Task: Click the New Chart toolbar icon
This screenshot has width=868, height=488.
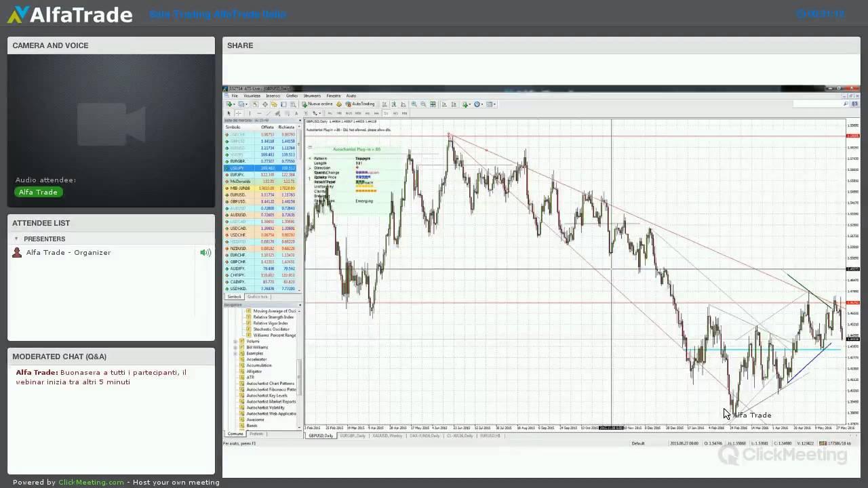Action: (229, 104)
